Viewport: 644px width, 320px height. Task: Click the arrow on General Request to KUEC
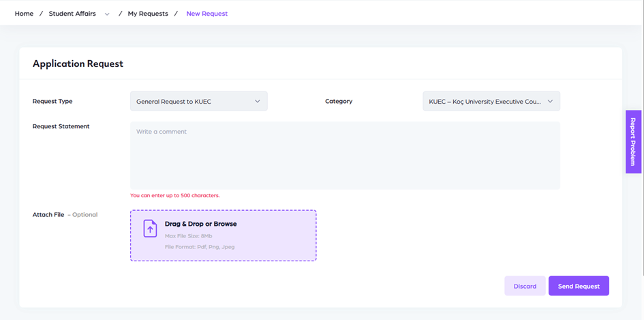pyautogui.click(x=258, y=102)
